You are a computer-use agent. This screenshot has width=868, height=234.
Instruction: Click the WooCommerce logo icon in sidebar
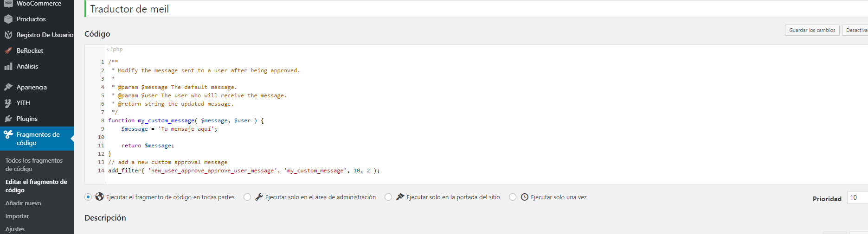[8, 3]
